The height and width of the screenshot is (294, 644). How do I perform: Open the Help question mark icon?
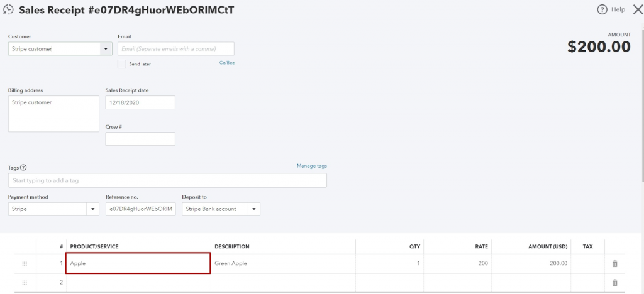(x=602, y=9)
